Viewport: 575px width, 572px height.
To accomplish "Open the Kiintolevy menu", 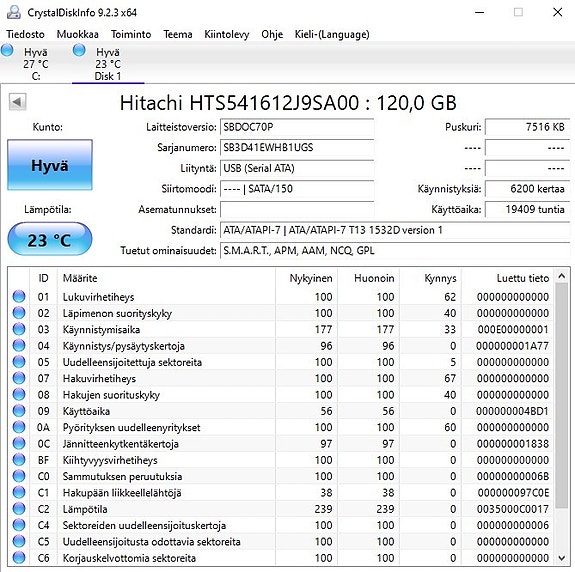I will [x=227, y=34].
